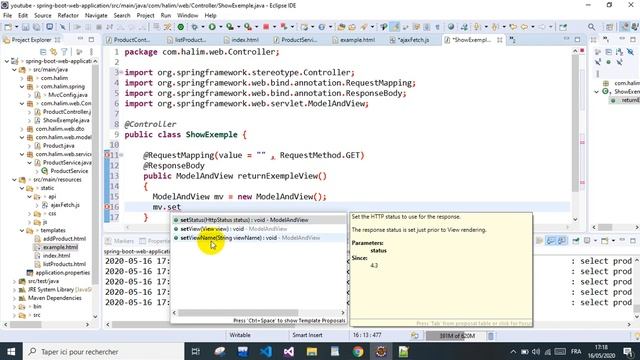Click the green Run button in toolbar

[212, 27]
